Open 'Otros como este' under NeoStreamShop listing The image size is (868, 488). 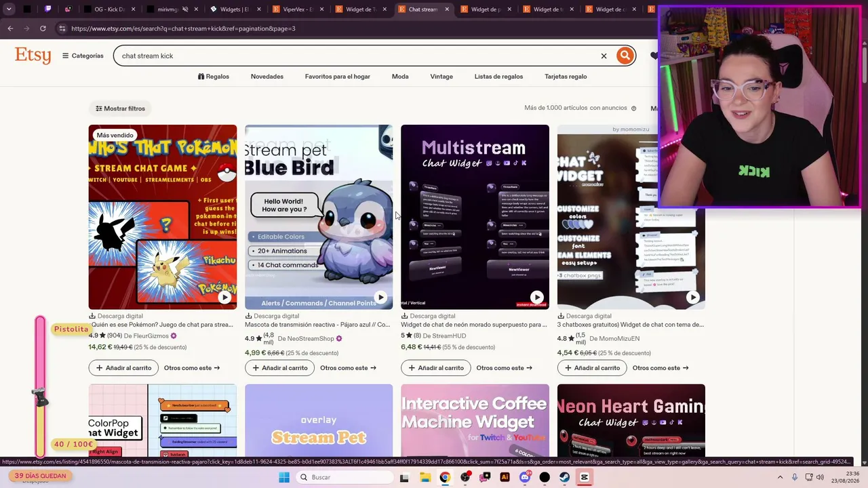348,368
